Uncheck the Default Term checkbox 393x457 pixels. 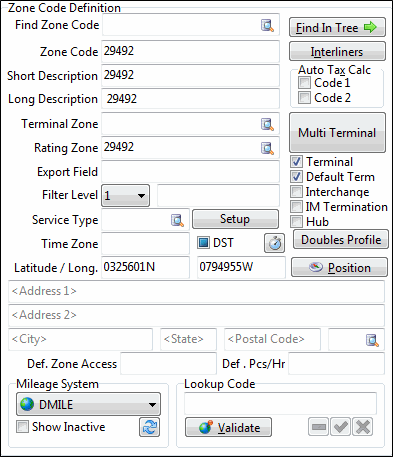[296, 177]
